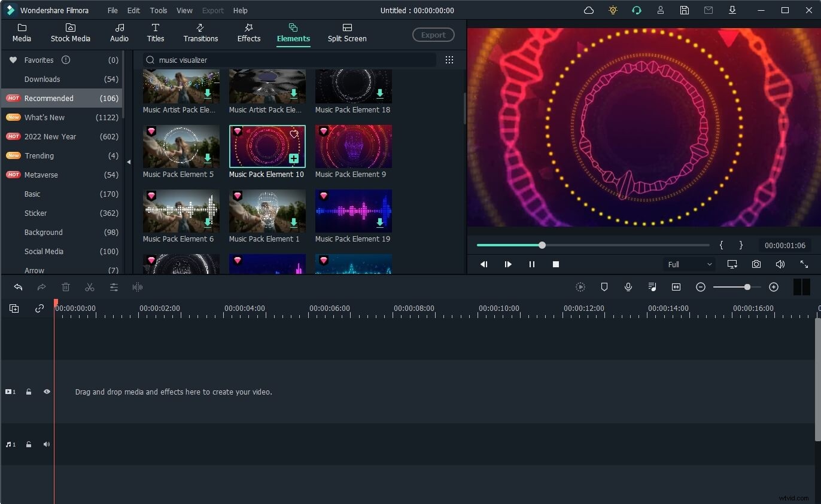Open the Audio media panel
This screenshot has height=504, width=821.
(119, 33)
